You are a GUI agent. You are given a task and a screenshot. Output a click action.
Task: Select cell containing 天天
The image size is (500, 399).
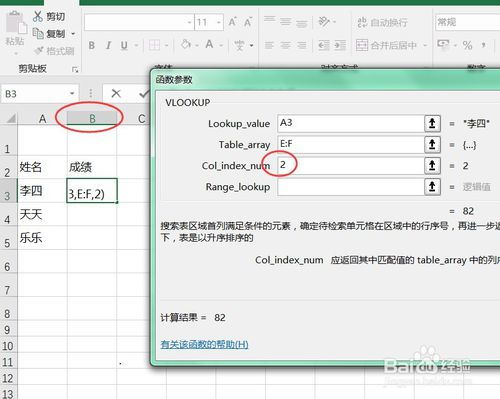(42, 214)
